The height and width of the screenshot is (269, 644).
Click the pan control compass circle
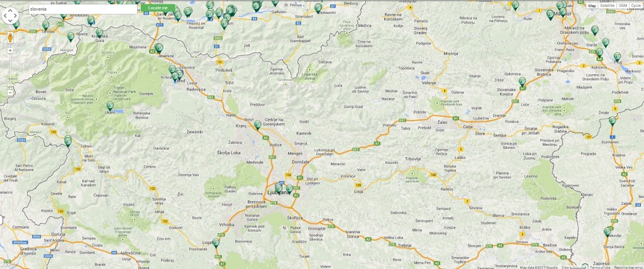pyautogui.click(x=11, y=15)
